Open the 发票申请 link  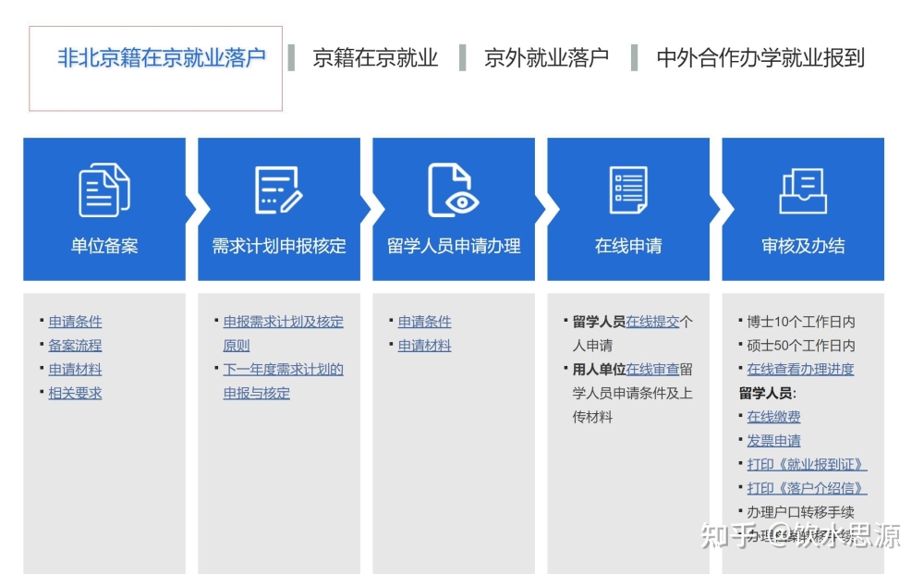coord(773,441)
